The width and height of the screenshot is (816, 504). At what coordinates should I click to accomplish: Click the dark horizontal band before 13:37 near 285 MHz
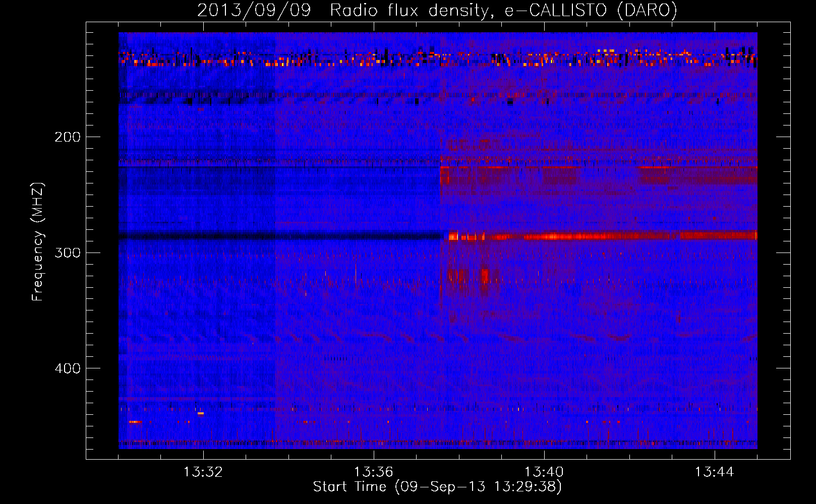coord(280,235)
